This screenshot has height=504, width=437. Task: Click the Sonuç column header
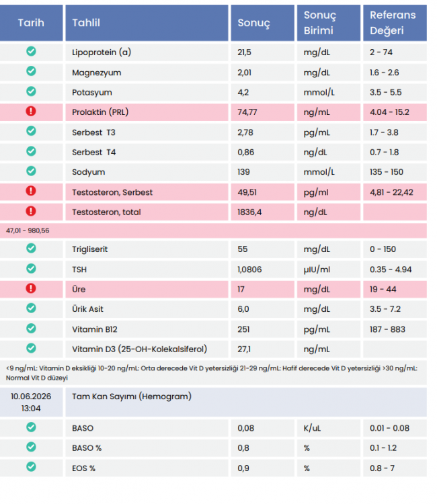coord(262,23)
